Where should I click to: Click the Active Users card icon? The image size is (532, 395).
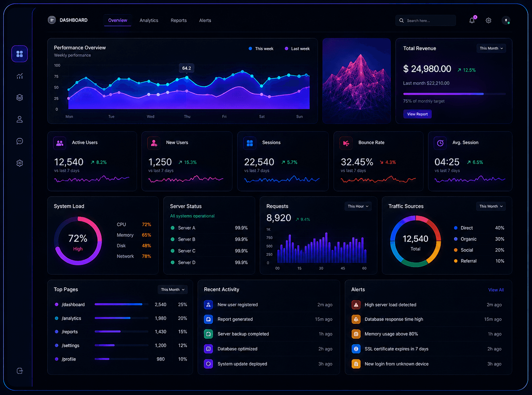click(x=60, y=143)
